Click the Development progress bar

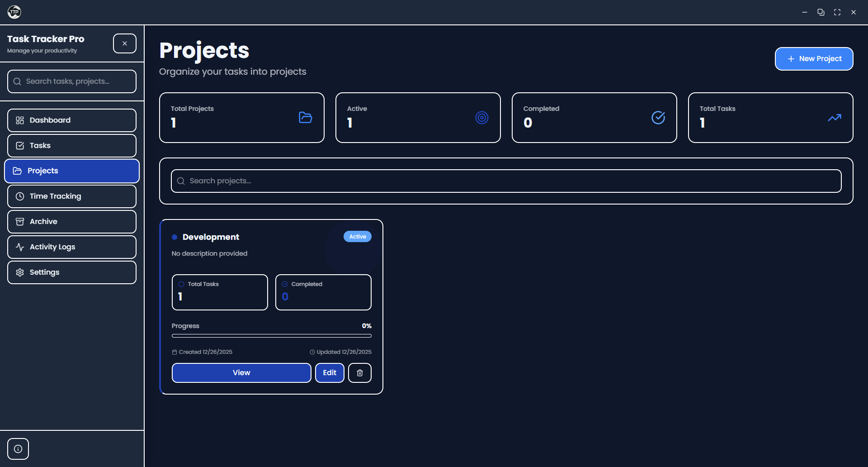coord(271,335)
